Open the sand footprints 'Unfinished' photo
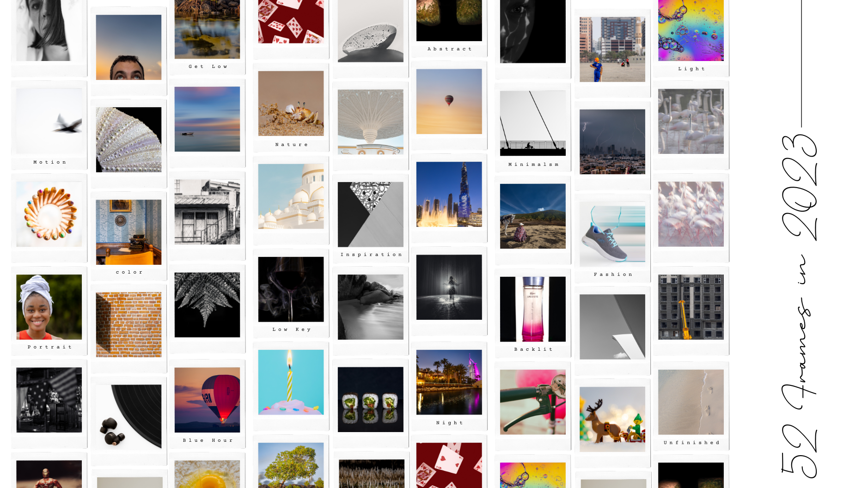Viewport: 868px width, 488px height. (691, 402)
